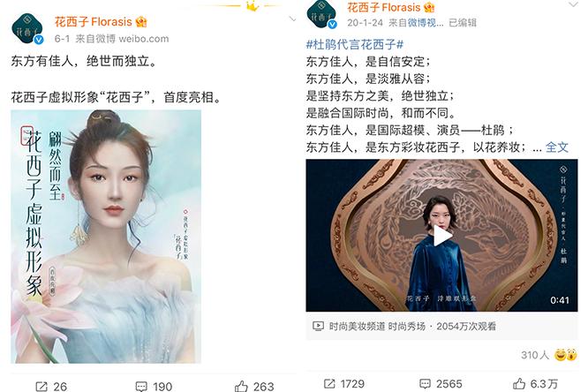
Task: Click the video channel icon below video
Action: pos(318,326)
